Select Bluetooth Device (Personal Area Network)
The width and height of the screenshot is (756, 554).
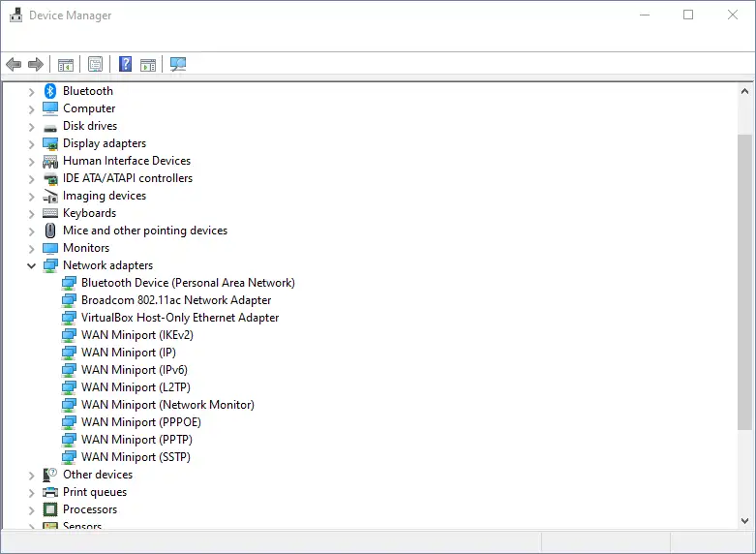point(187,283)
